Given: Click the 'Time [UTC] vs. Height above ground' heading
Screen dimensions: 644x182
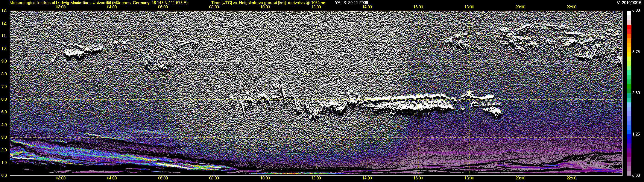Looking at the screenshot, I should [x=269, y=3].
